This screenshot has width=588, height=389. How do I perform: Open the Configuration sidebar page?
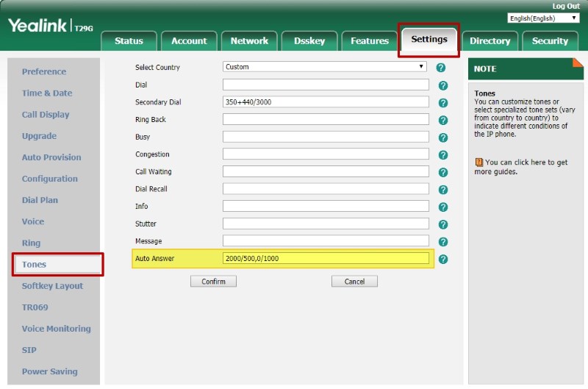pos(49,179)
